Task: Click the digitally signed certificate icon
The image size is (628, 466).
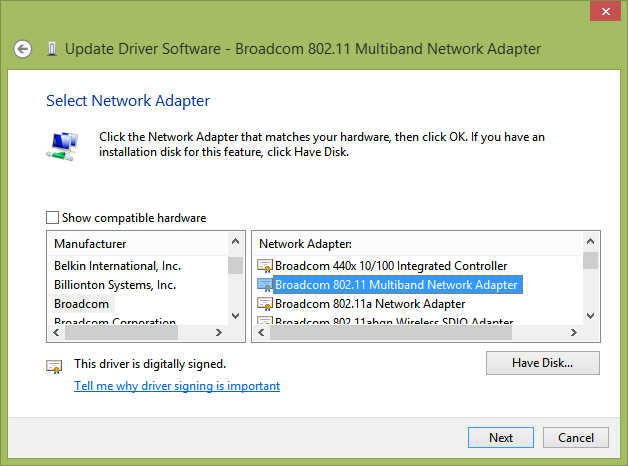Action: point(54,366)
